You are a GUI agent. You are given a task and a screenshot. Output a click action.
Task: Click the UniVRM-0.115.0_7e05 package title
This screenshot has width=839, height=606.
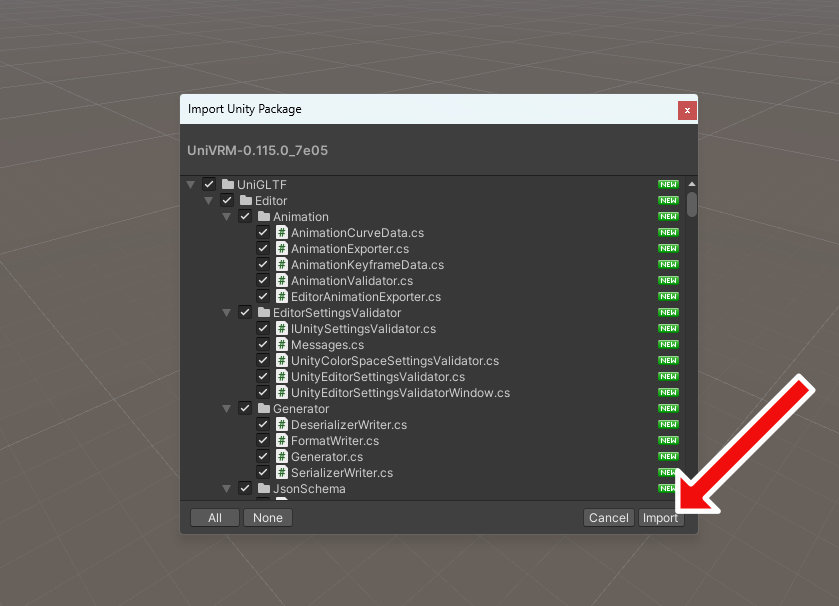257,150
